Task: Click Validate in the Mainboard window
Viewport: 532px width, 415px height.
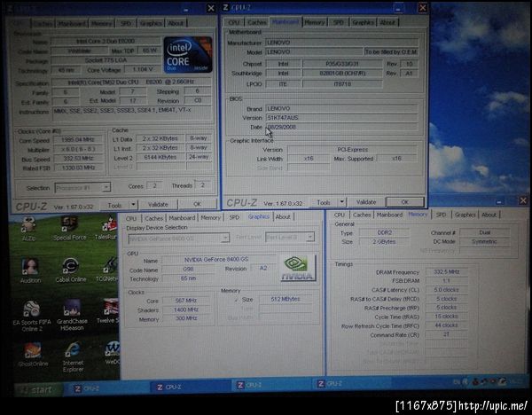Action: pos(366,202)
